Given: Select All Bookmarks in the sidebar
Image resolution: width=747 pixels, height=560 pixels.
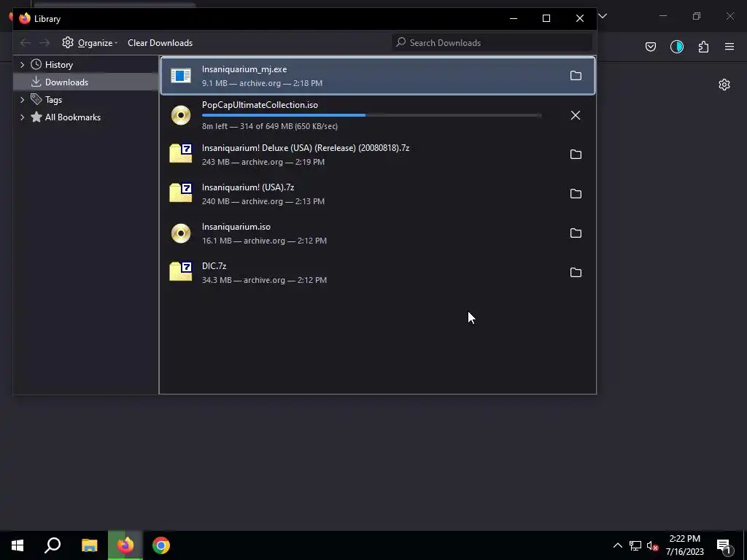Looking at the screenshot, I should pyautogui.click(x=72, y=117).
